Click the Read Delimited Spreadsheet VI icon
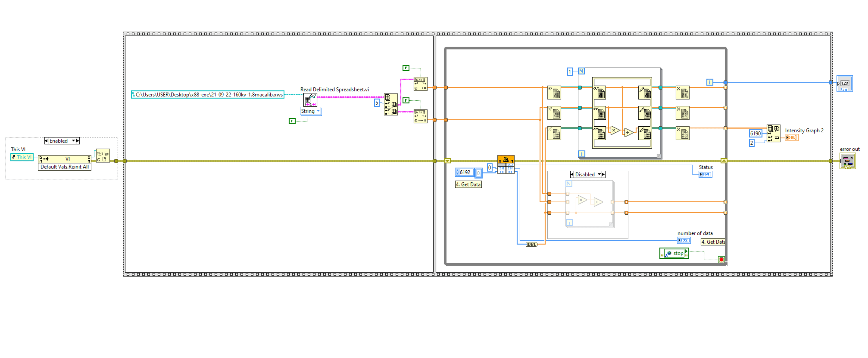The image size is (868, 358). click(310, 100)
